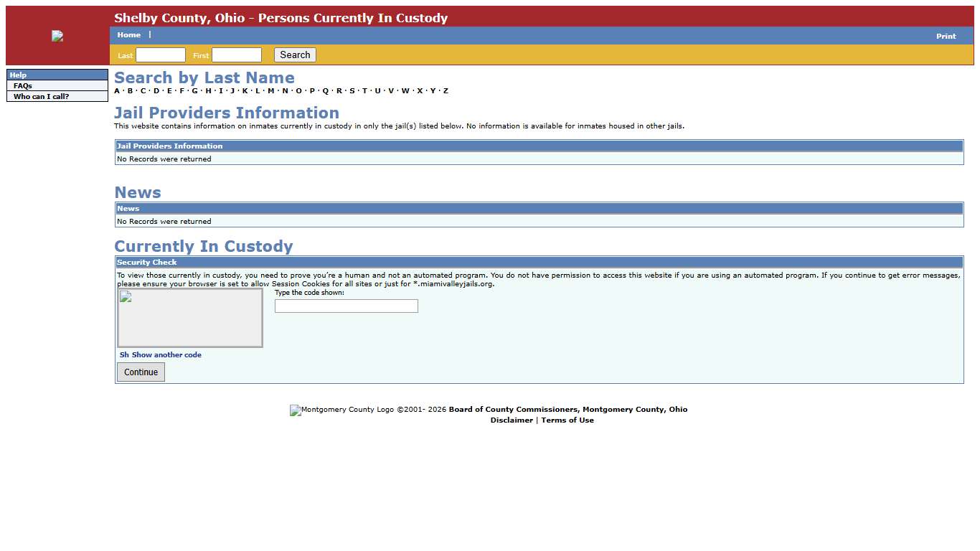Open the Who can I call? item
980x551 pixels.
42,96
